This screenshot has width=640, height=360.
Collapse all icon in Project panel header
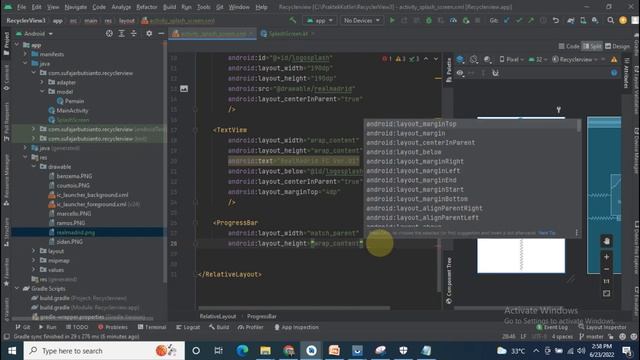133,33
